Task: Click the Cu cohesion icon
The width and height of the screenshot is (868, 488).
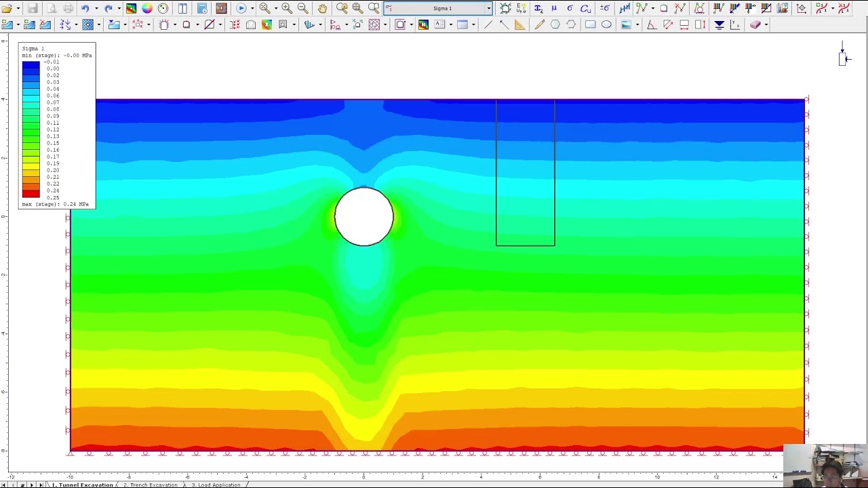Action: (x=586, y=8)
